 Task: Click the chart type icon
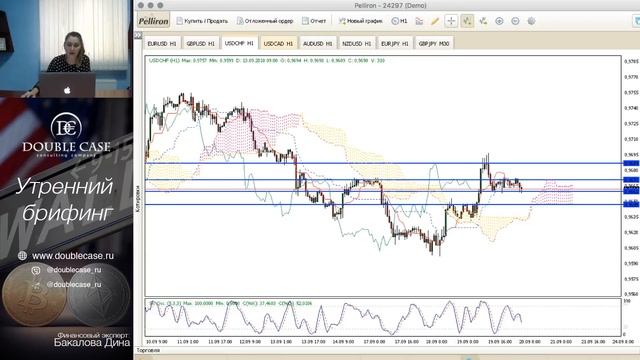click(x=419, y=21)
